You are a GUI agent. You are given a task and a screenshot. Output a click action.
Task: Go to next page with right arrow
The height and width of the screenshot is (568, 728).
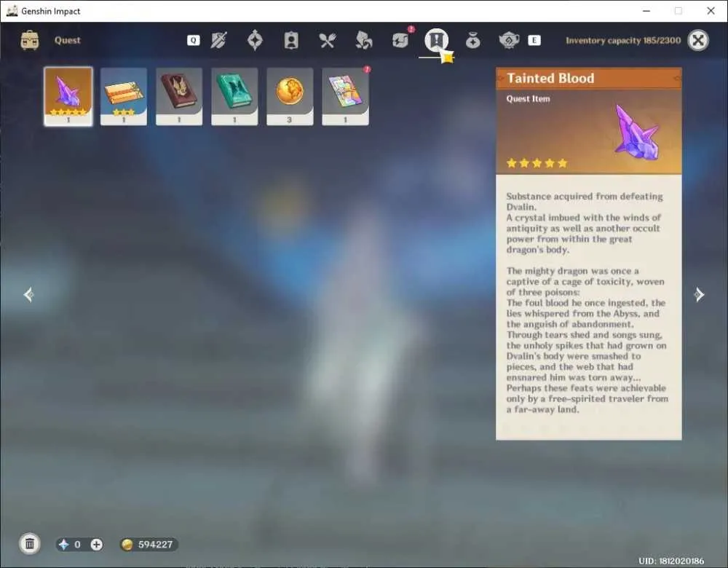pyautogui.click(x=699, y=294)
